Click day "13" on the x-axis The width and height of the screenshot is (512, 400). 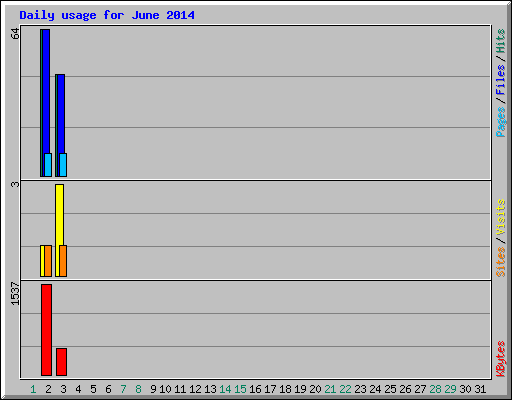[x=210, y=389]
